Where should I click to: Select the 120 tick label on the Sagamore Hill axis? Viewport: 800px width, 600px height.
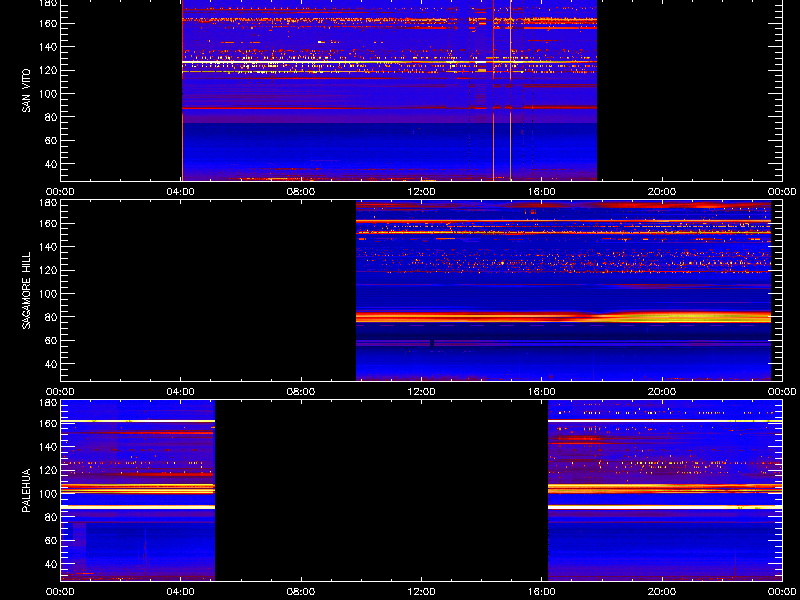click(49, 270)
